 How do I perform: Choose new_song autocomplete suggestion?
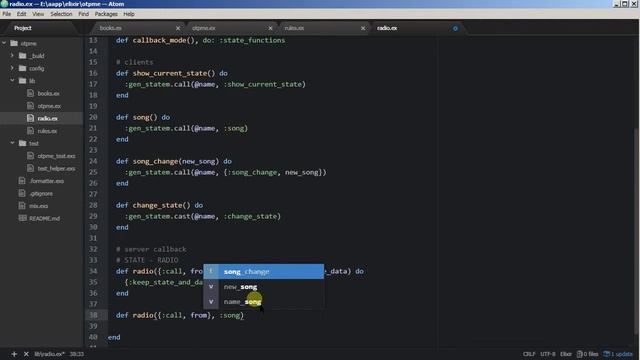(x=264, y=287)
